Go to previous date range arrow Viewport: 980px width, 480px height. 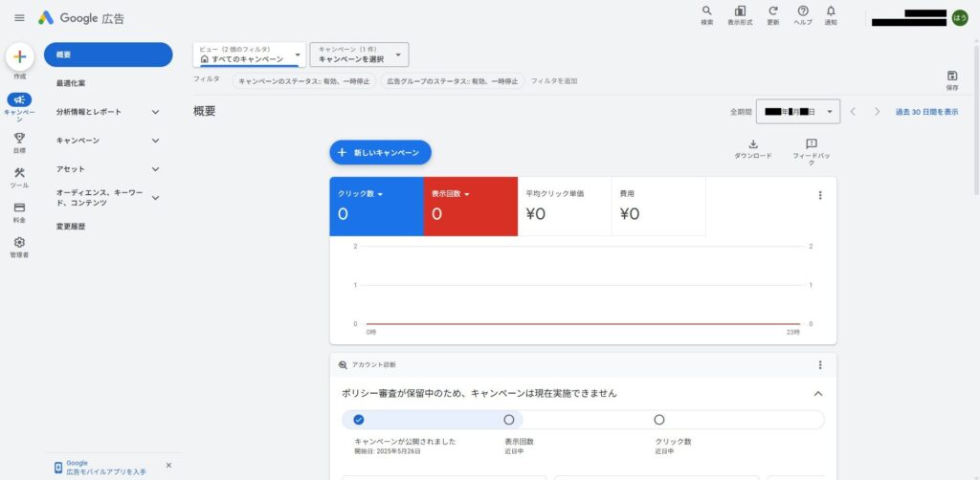coord(853,112)
